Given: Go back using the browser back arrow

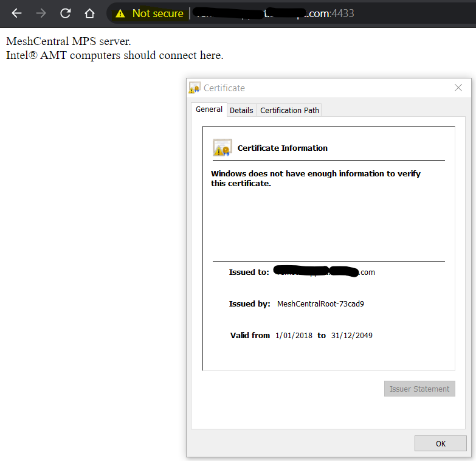Looking at the screenshot, I should 16,13.
